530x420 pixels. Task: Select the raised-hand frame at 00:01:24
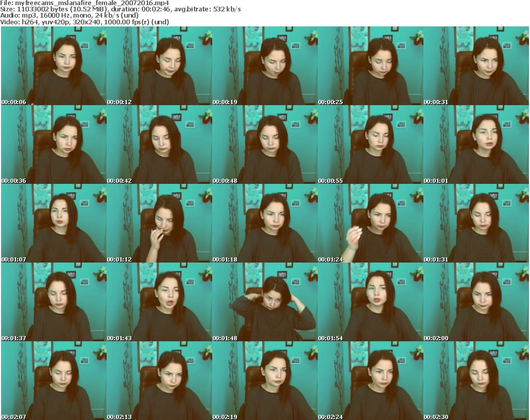click(x=371, y=223)
